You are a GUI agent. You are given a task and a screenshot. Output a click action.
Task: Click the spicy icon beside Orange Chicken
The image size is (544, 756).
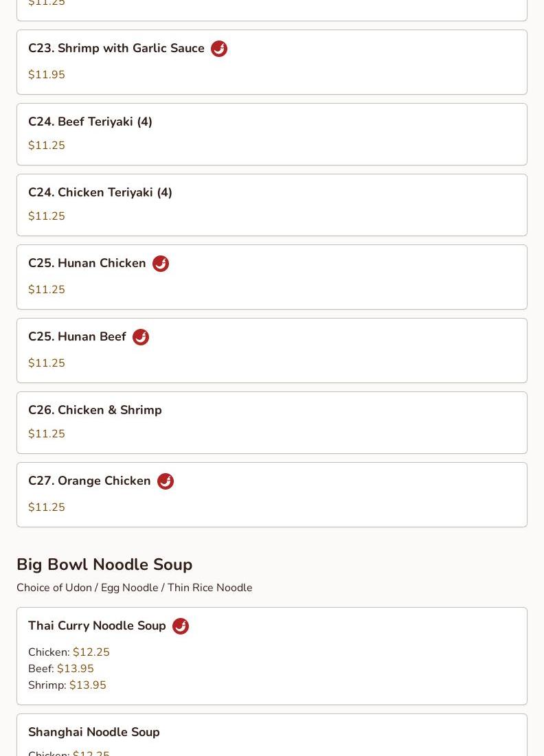coord(166,481)
